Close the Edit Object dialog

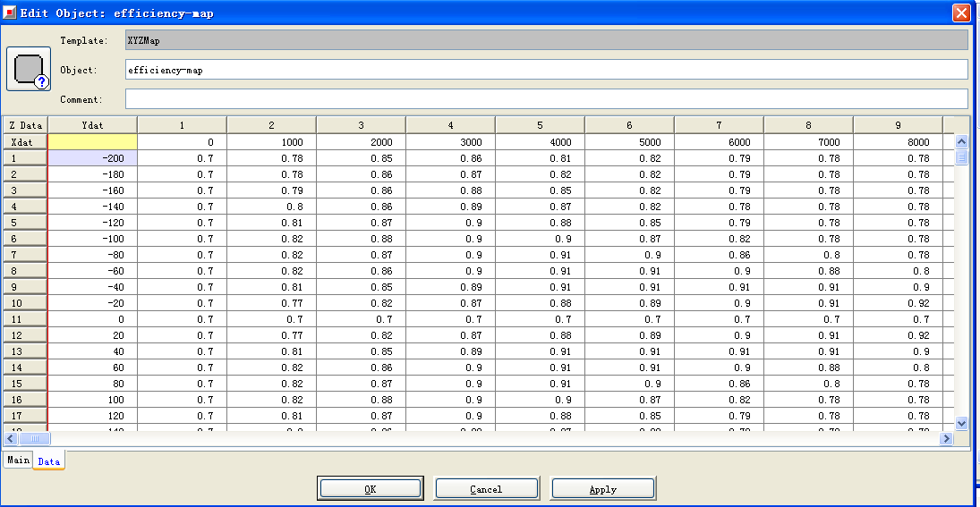(x=961, y=13)
